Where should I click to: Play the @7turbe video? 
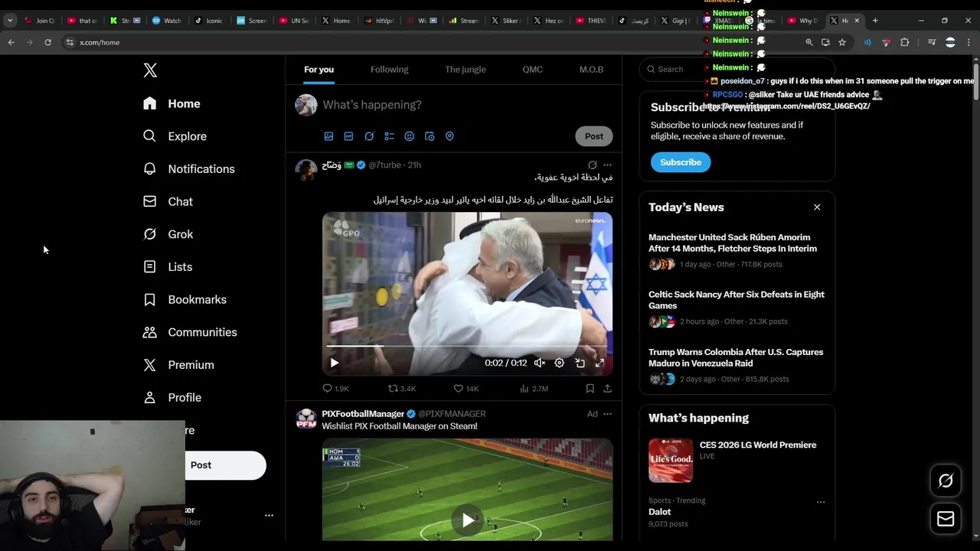coord(335,363)
